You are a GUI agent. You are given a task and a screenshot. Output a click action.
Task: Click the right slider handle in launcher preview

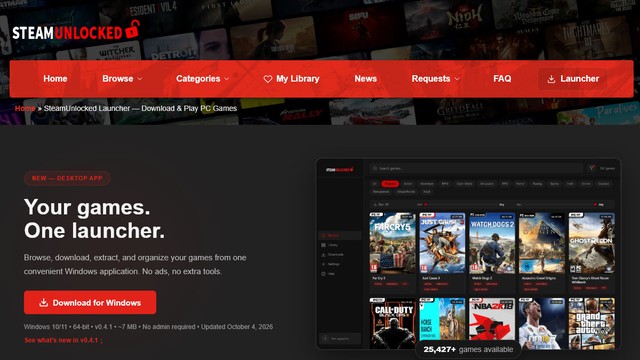pos(595,204)
